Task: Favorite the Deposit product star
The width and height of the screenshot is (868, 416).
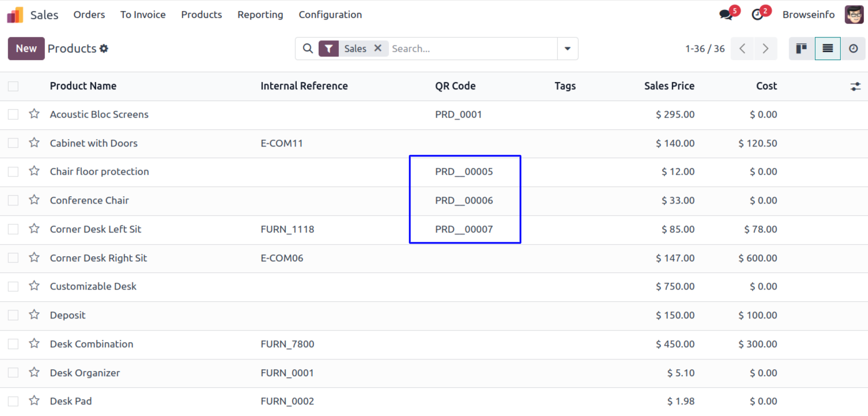Action: (35, 315)
